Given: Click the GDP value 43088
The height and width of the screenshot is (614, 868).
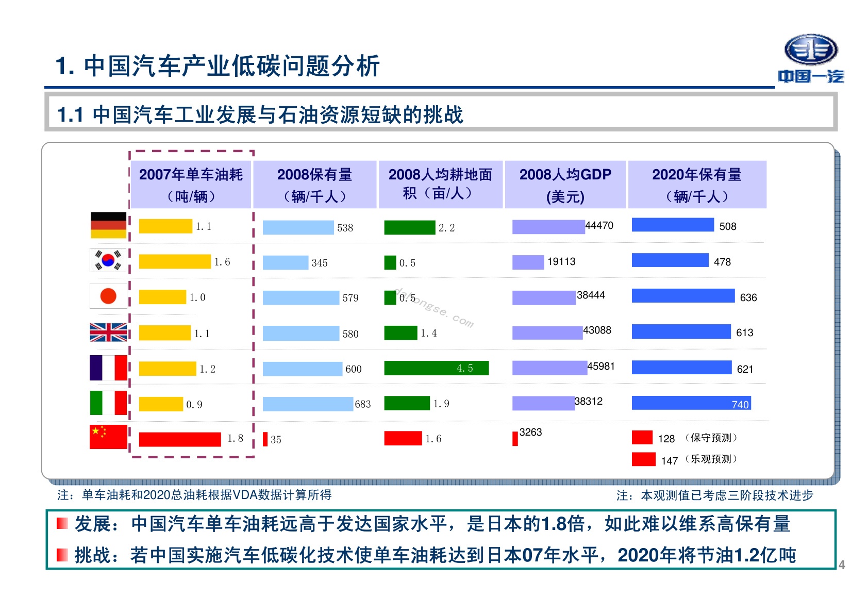Looking at the screenshot, I should coord(597,330).
